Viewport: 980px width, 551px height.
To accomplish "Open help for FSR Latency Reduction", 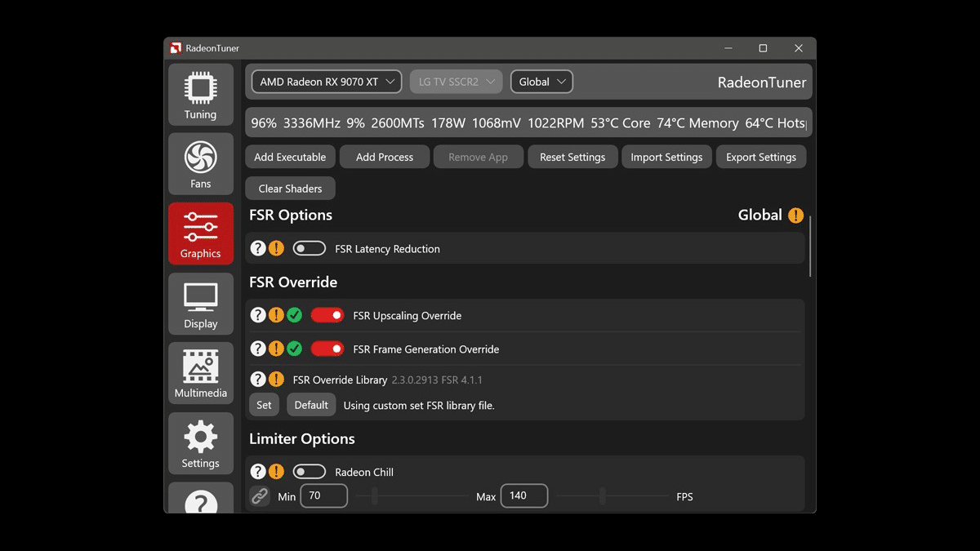I will point(258,248).
